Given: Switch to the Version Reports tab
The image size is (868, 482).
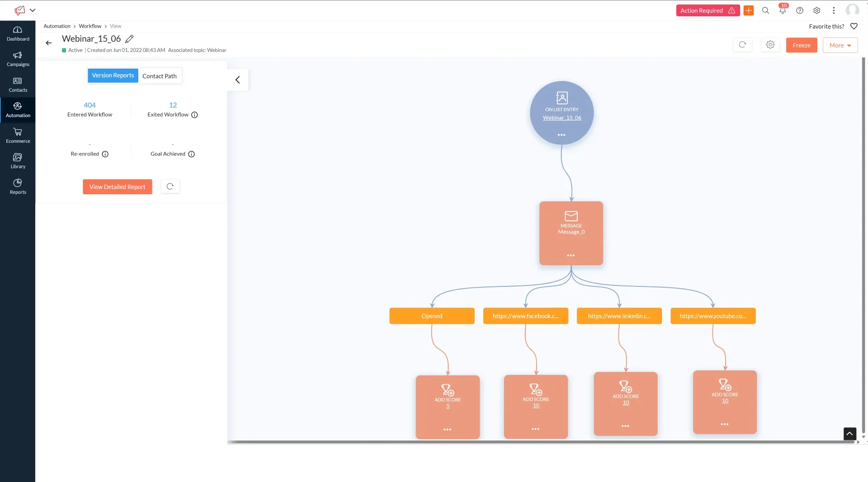Looking at the screenshot, I should pyautogui.click(x=113, y=75).
